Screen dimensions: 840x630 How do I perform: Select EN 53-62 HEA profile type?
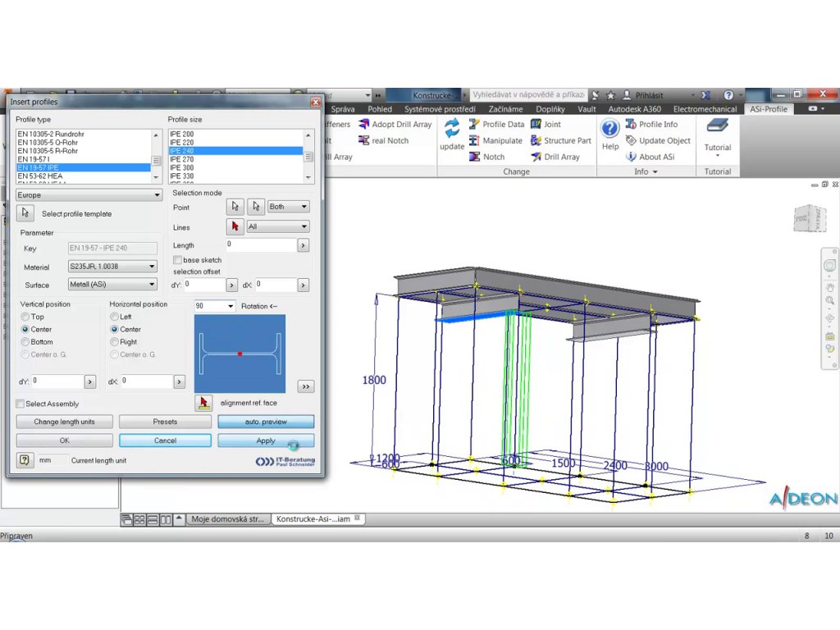84,176
